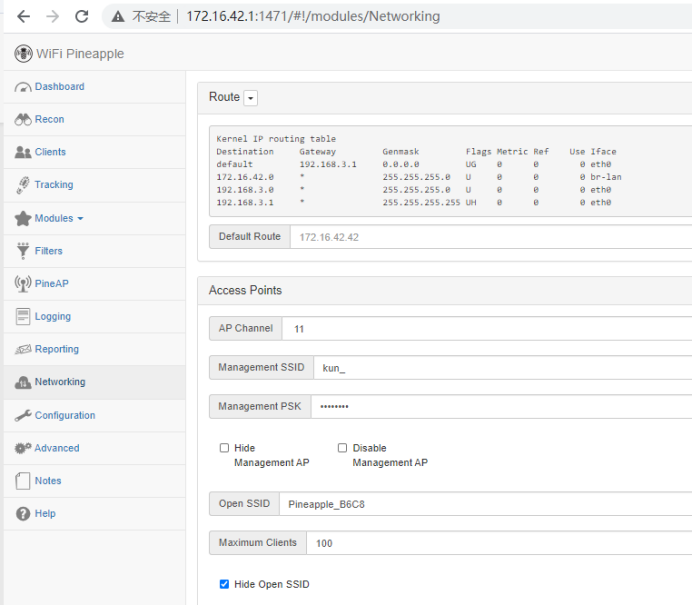Screen dimensions: 692x605
Task: Enable the Hide Management AP checkbox
Action: tap(225, 448)
